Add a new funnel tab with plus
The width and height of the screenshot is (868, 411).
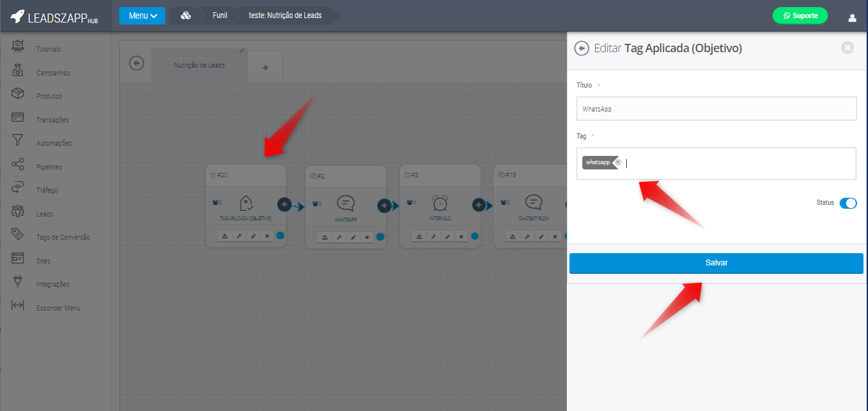(265, 68)
